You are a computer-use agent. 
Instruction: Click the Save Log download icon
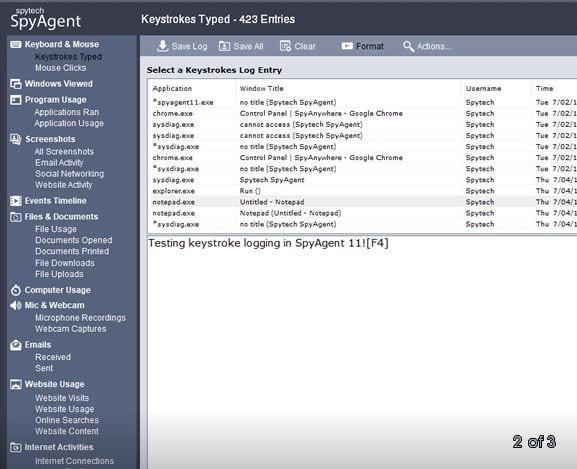pyautogui.click(x=162, y=46)
